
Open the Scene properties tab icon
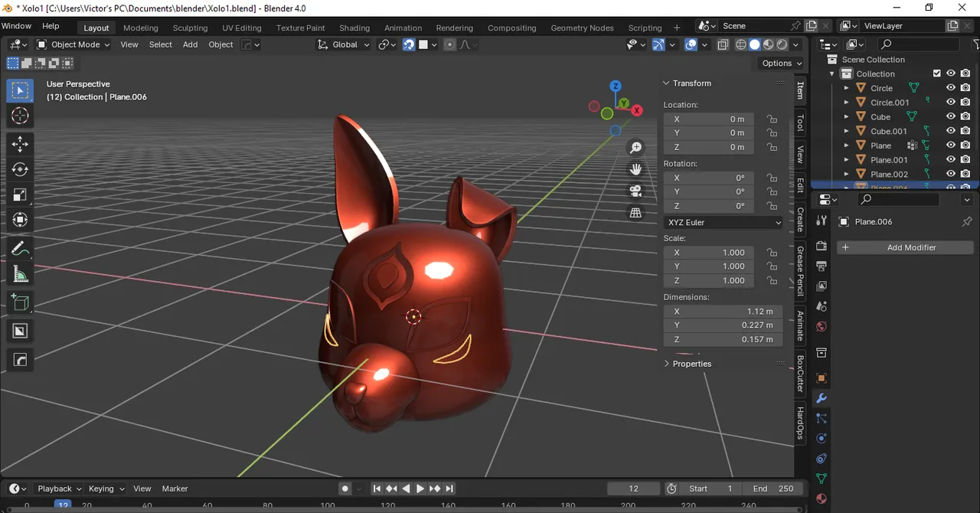click(822, 306)
